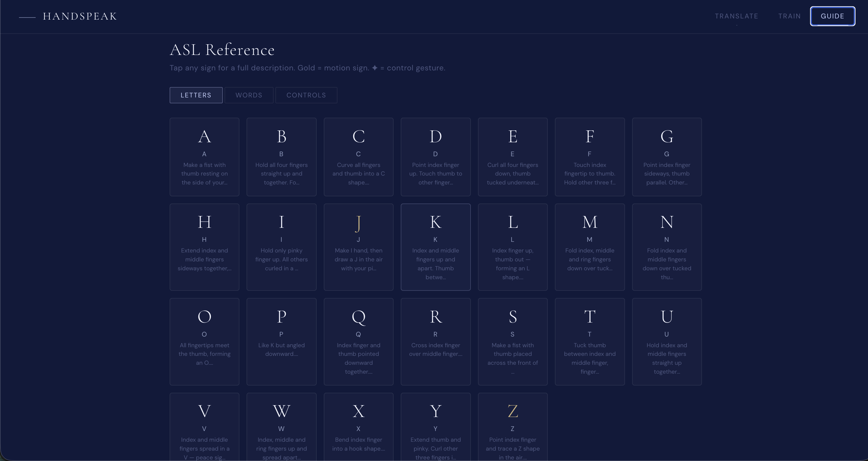
Task: Open the gold J motion sign card
Action: [358, 247]
